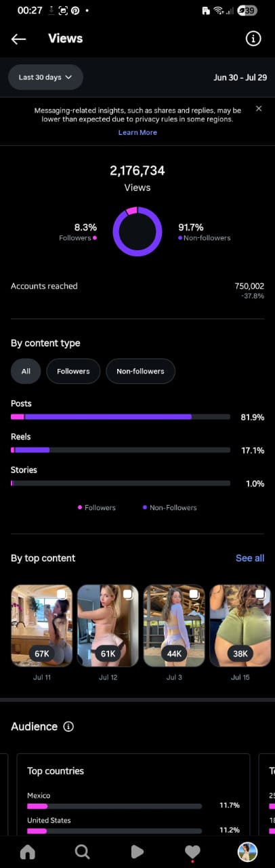Tap See all for top content

(250, 558)
